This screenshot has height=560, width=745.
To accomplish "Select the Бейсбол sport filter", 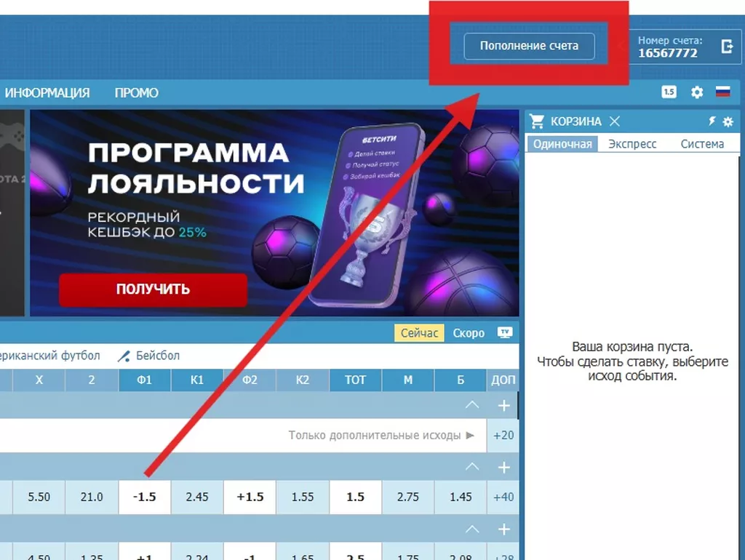I will [148, 356].
